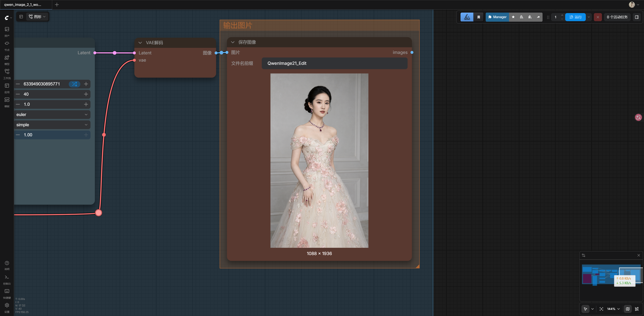Open the 资产 assets panel in the sidebar

7,32
